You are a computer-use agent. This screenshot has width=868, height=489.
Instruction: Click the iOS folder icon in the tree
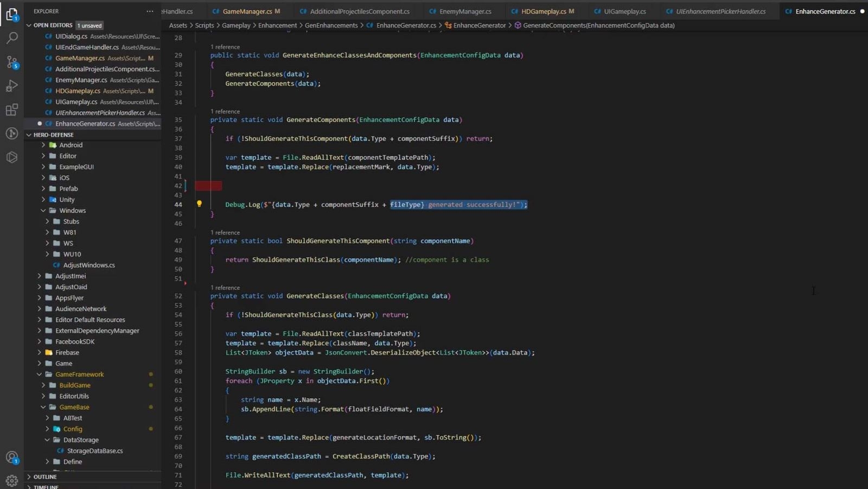(53, 177)
